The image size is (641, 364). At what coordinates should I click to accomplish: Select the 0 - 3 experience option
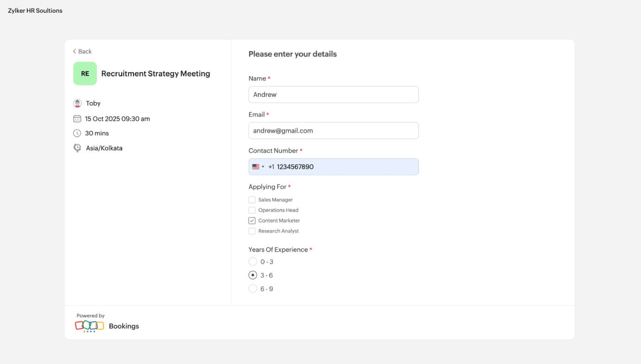(x=253, y=261)
